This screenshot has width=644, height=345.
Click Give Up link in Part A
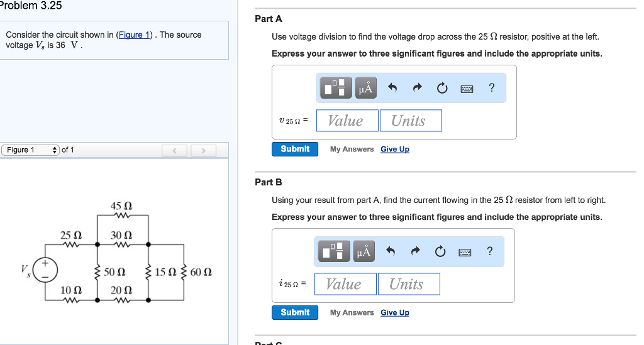click(395, 150)
